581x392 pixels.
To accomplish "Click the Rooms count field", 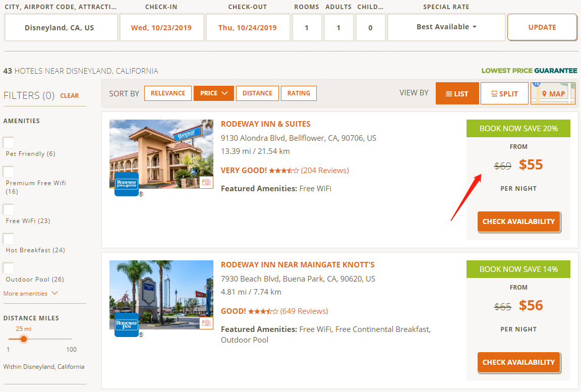I will (x=307, y=27).
